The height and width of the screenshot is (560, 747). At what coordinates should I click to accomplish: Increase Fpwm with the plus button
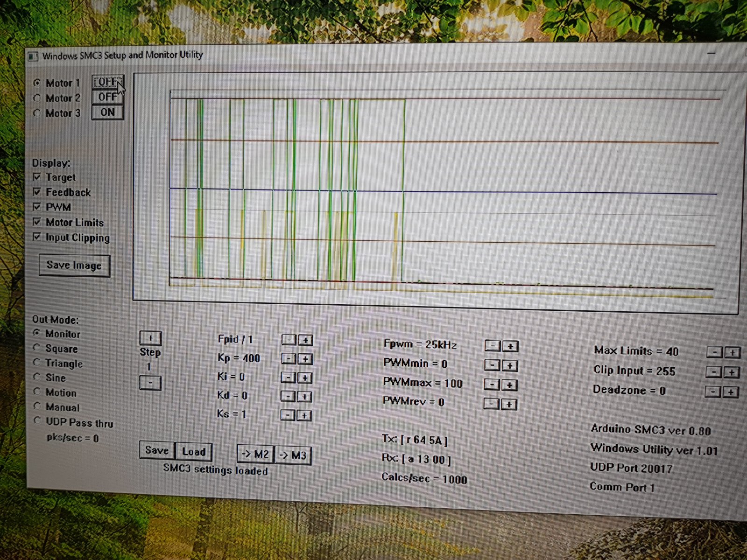click(510, 346)
